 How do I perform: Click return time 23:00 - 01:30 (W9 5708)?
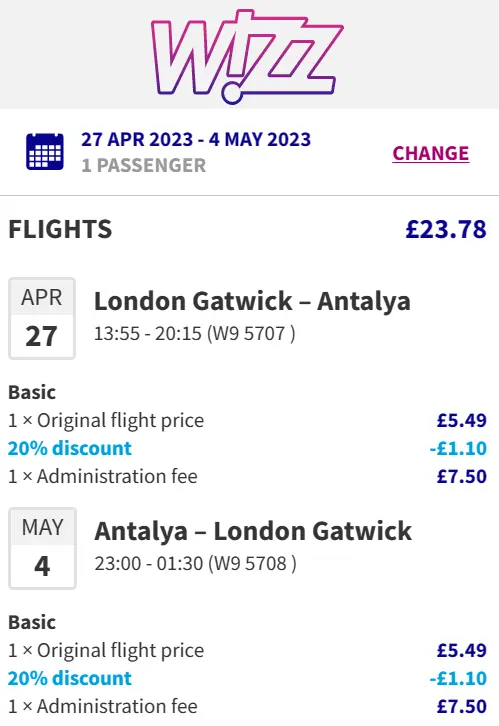click(x=195, y=563)
